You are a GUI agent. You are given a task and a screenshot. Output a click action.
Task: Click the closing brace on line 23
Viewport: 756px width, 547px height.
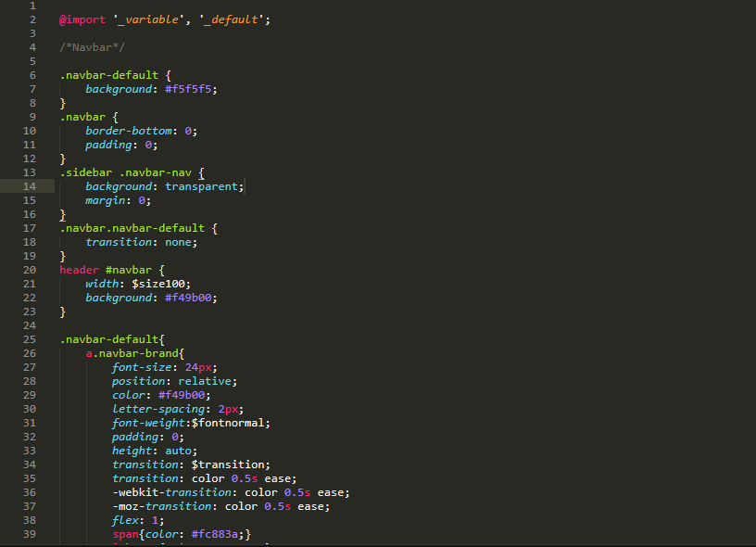[x=63, y=312]
